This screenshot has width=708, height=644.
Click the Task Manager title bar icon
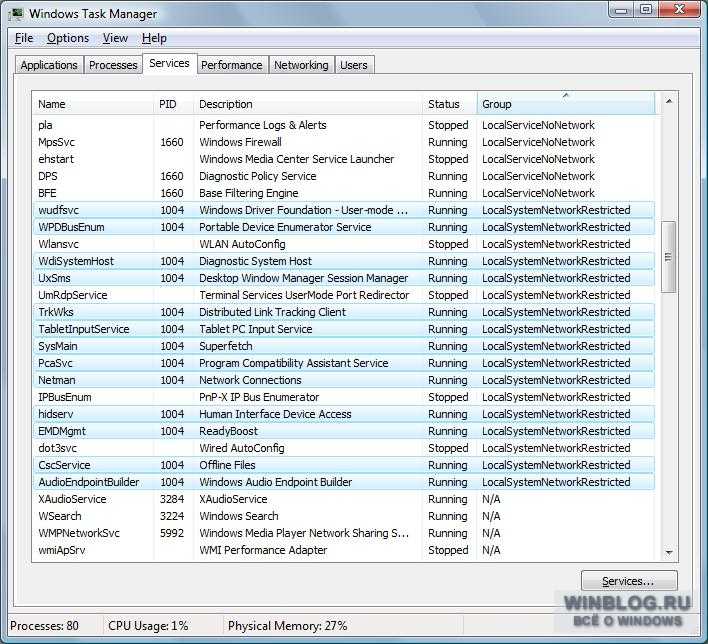17,14
